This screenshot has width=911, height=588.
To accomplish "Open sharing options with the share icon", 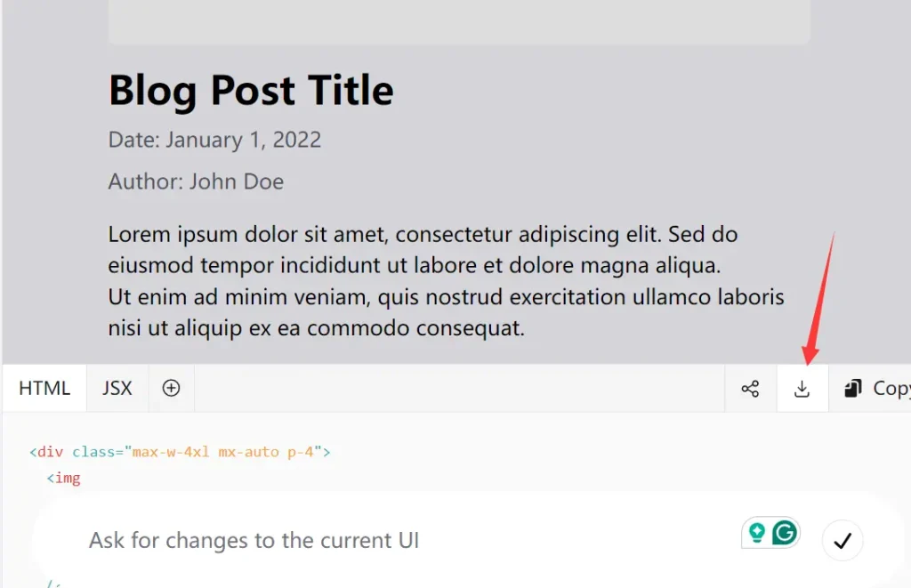I will point(750,388).
